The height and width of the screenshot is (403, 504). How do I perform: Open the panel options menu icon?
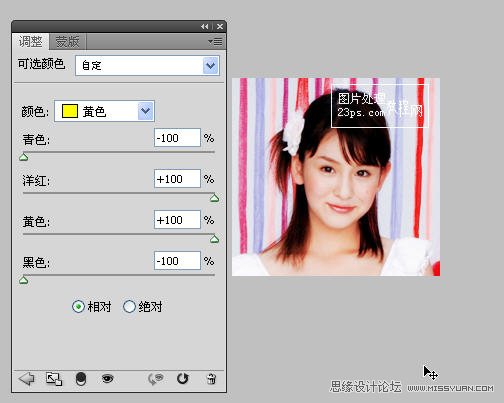click(x=215, y=42)
